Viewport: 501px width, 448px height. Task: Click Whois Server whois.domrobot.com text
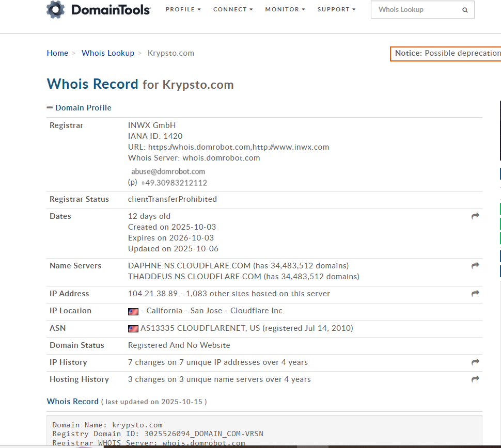[x=194, y=158]
